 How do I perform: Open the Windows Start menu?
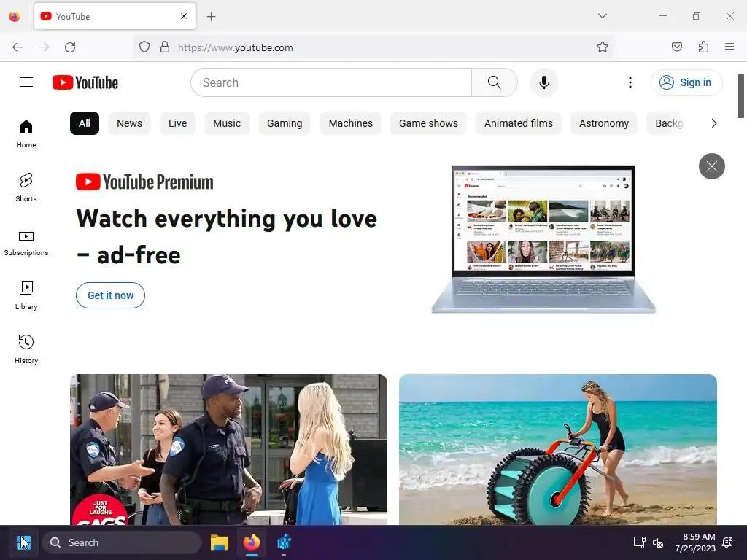point(23,542)
